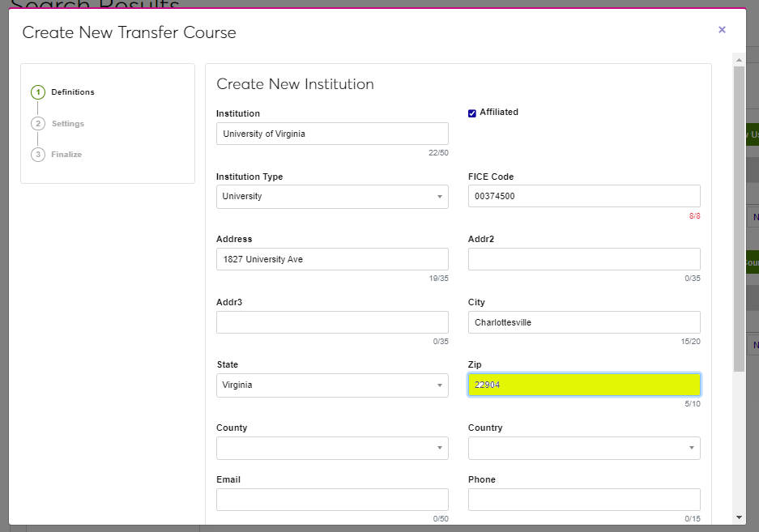This screenshot has width=759, height=532.
Task: Click the scrollbar down arrow
Action: point(739,517)
